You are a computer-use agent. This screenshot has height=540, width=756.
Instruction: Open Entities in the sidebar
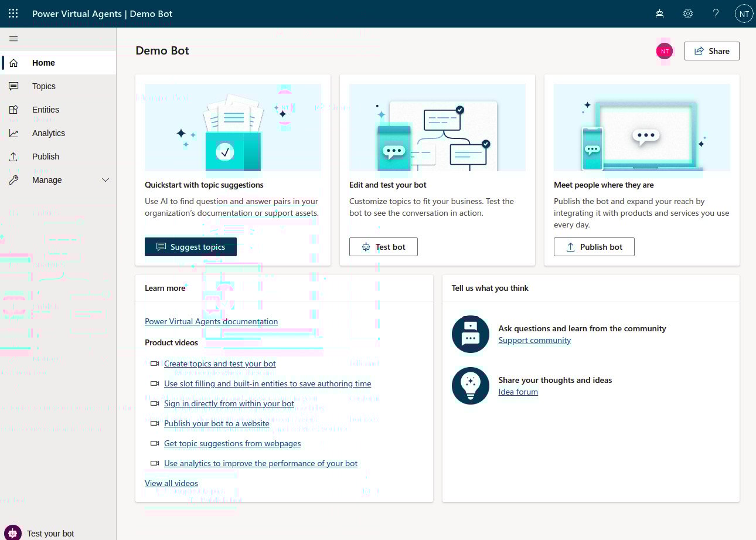(59, 110)
